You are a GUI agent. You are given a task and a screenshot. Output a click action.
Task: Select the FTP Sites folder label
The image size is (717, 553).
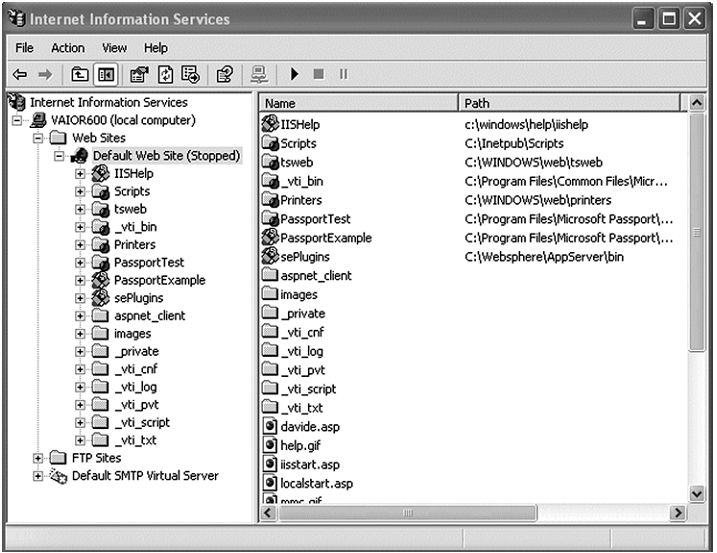click(x=96, y=458)
